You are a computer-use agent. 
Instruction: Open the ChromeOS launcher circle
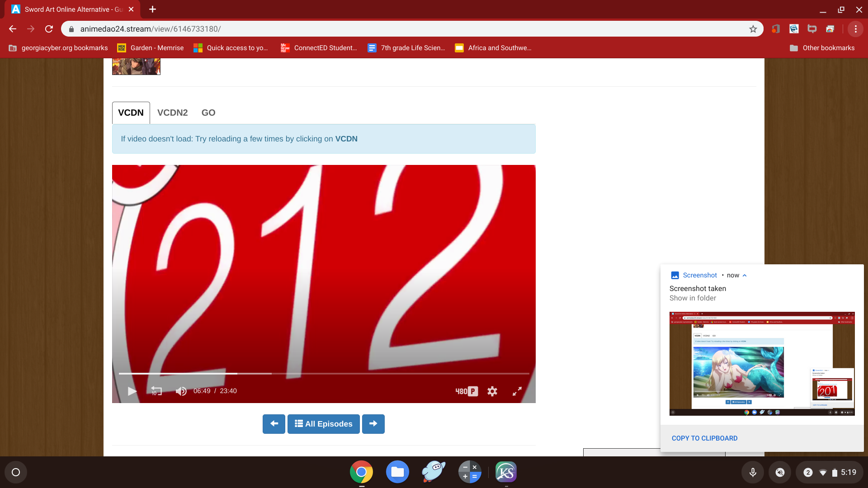point(16,472)
